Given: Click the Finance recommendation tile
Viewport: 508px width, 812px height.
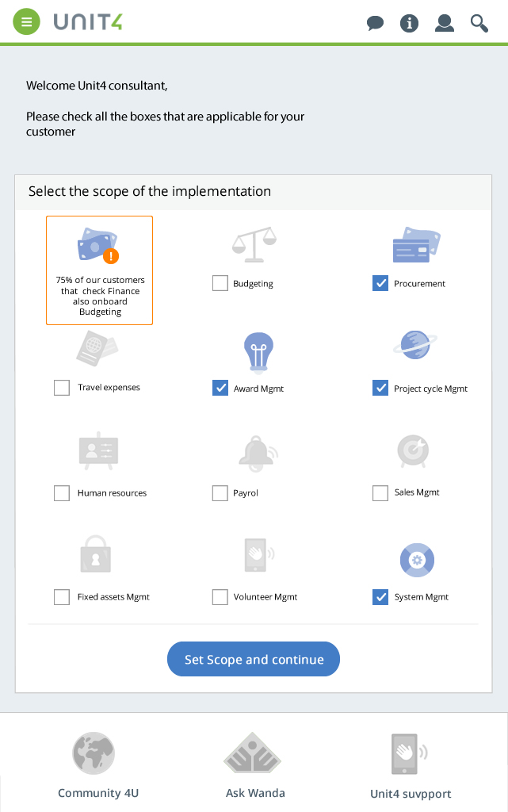Looking at the screenshot, I should coord(99,270).
